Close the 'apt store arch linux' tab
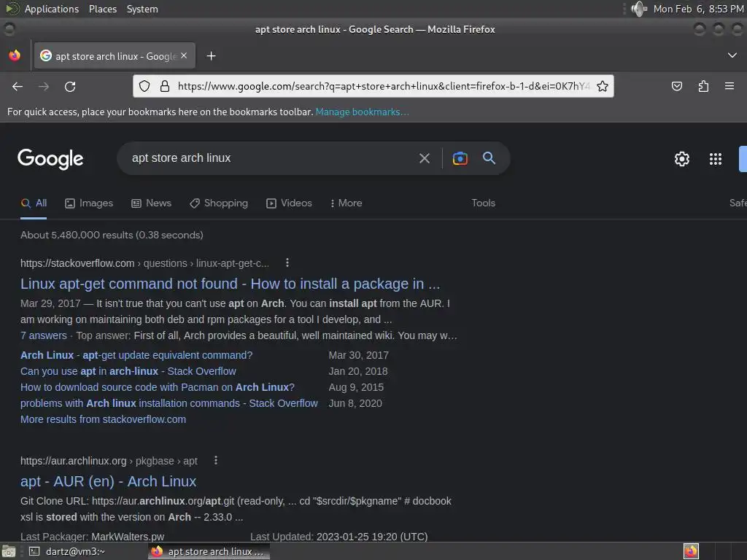This screenshot has width=747, height=560. tap(184, 55)
